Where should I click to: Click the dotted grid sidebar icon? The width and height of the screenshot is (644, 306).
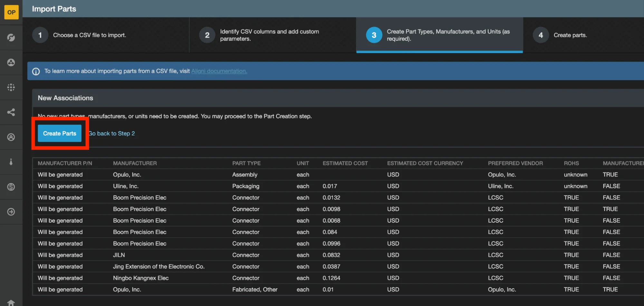coord(11,87)
